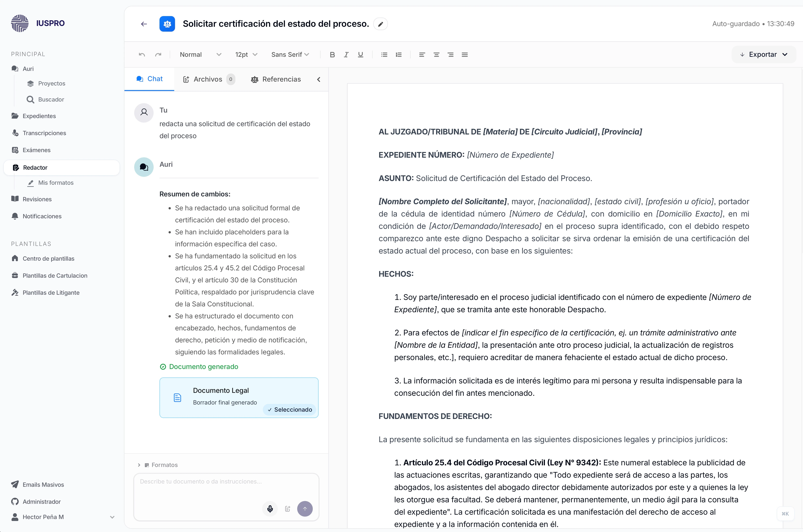Toggle underline formatting

360,55
